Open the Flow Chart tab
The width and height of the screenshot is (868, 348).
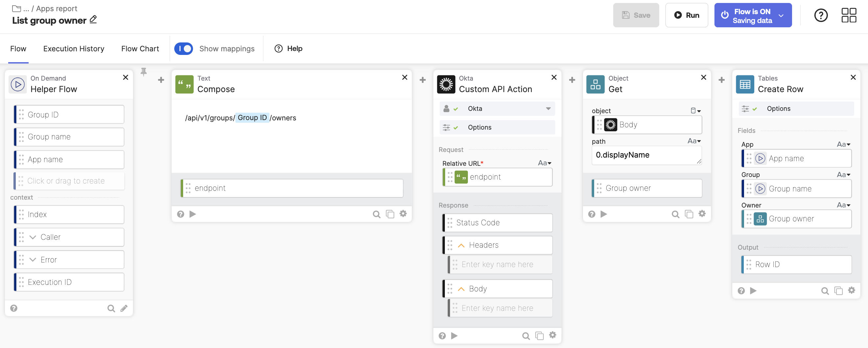pyautogui.click(x=140, y=49)
